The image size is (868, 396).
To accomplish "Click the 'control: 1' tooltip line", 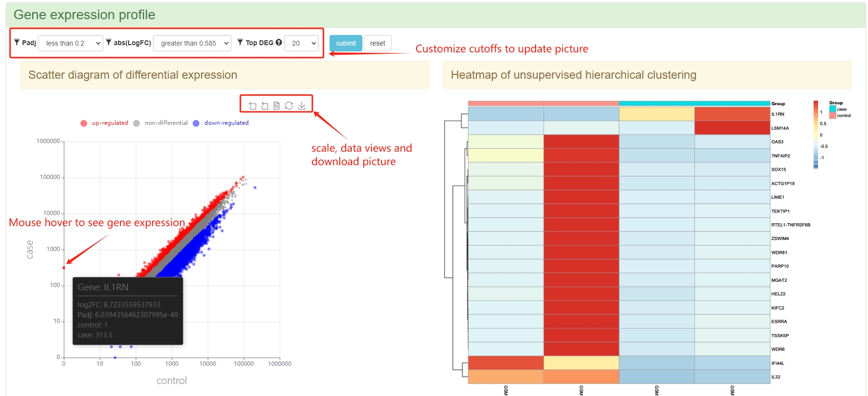I will (93, 325).
